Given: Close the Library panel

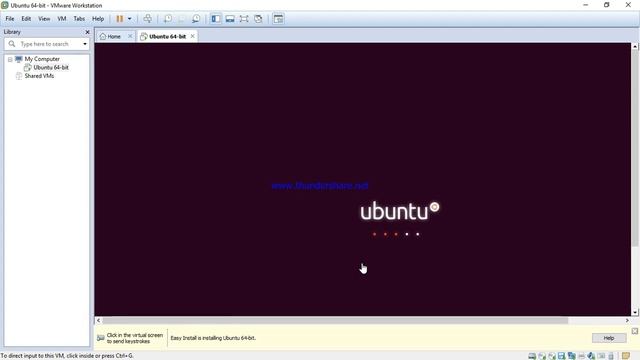Looking at the screenshot, I should [87, 32].
